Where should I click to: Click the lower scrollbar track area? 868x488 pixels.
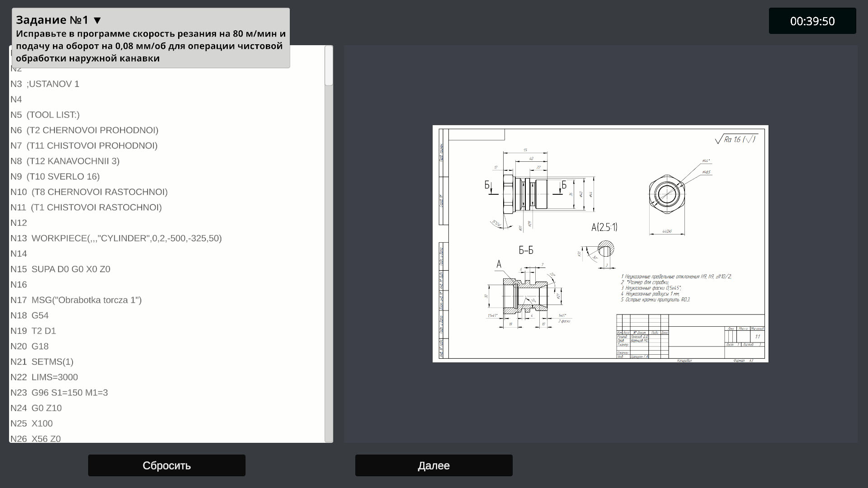click(329, 316)
